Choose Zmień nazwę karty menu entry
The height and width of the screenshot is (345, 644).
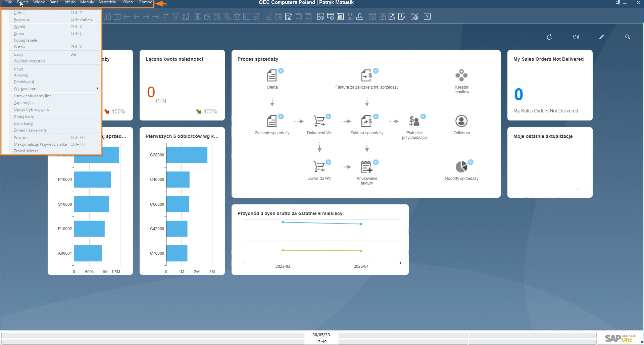[x=30, y=130]
